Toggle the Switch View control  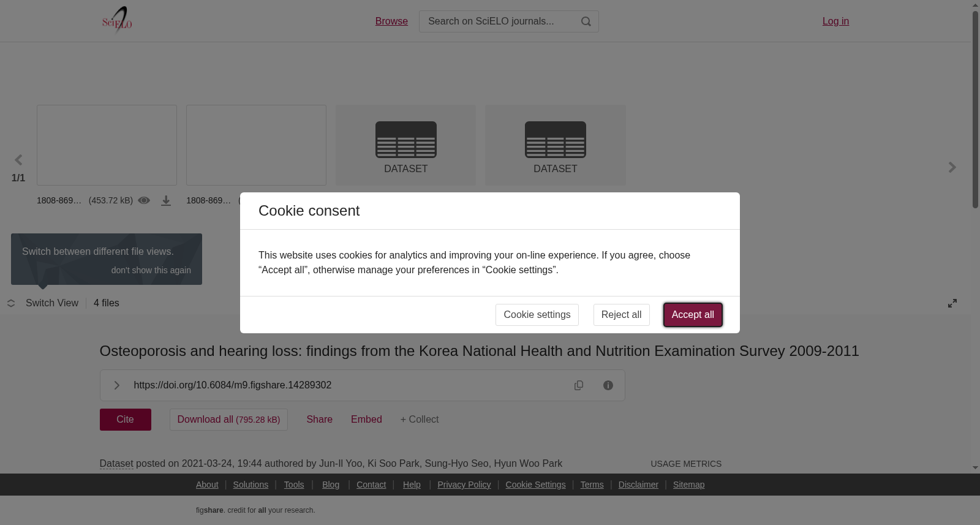click(43, 303)
